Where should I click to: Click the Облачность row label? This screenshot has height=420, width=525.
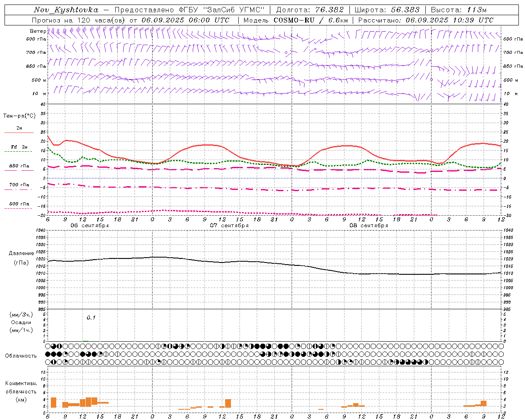21,356
